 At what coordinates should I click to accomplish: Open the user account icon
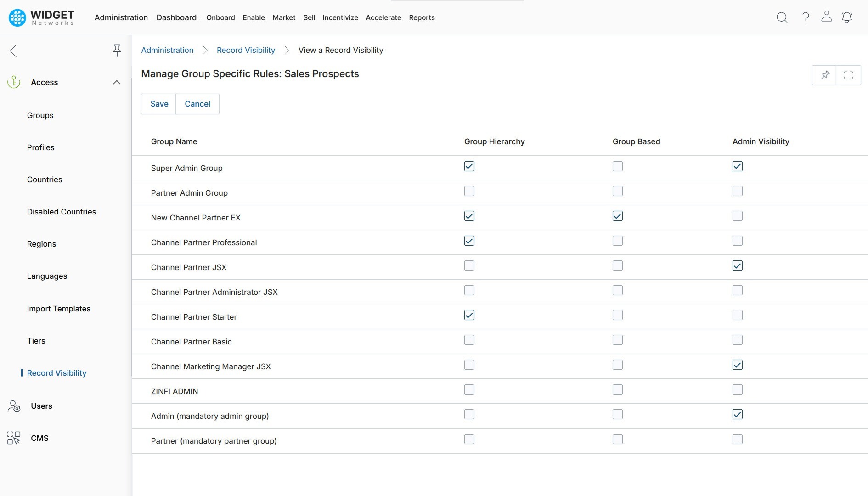(827, 17)
